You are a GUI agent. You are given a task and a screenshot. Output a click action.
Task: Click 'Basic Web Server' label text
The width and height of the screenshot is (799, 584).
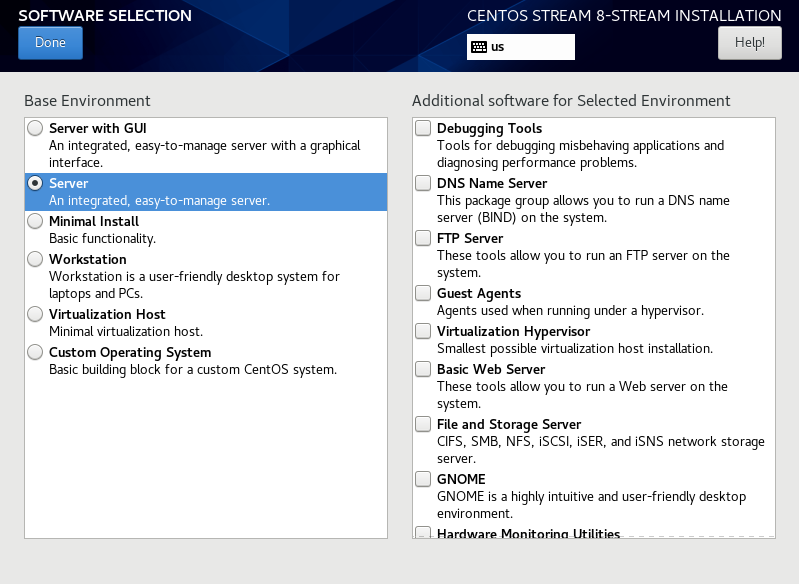click(x=491, y=369)
